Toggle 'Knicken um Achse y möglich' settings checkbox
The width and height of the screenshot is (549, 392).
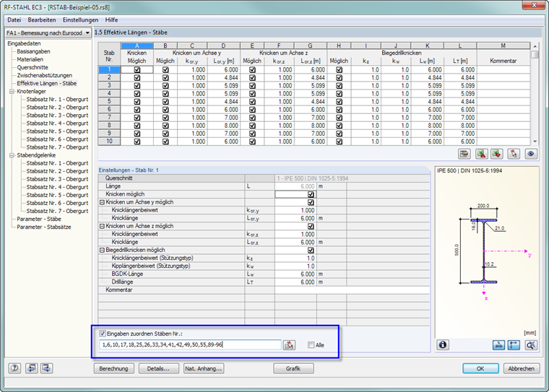[311, 202]
